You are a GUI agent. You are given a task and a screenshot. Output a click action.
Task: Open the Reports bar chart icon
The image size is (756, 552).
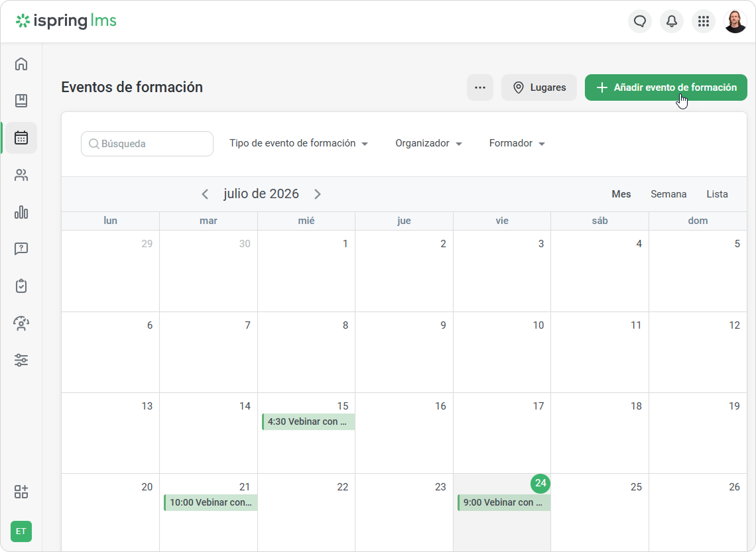(x=21, y=212)
